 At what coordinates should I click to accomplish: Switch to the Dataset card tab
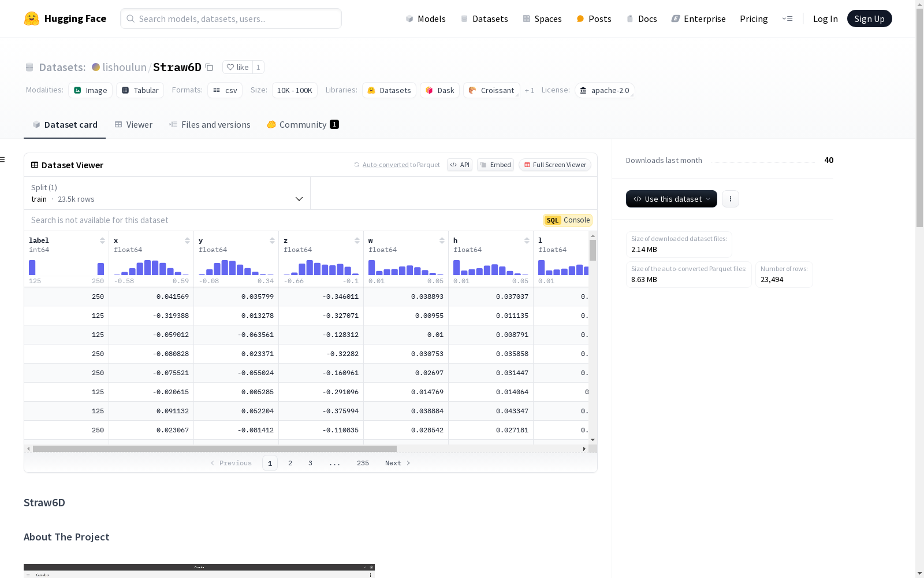(x=65, y=125)
